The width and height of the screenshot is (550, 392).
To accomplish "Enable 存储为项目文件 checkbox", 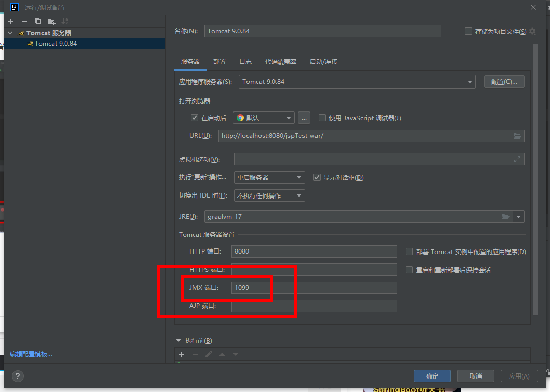I will click(x=469, y=31).
